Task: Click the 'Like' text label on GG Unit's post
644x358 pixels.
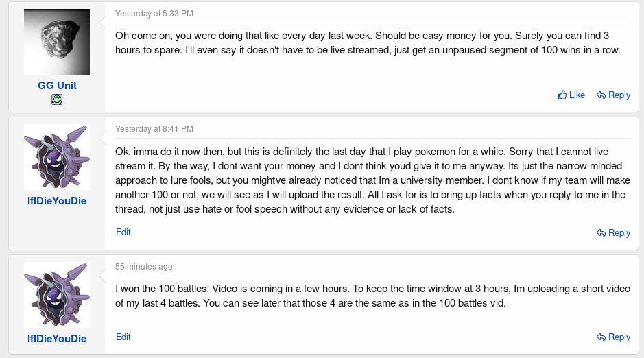Action: 577,95
